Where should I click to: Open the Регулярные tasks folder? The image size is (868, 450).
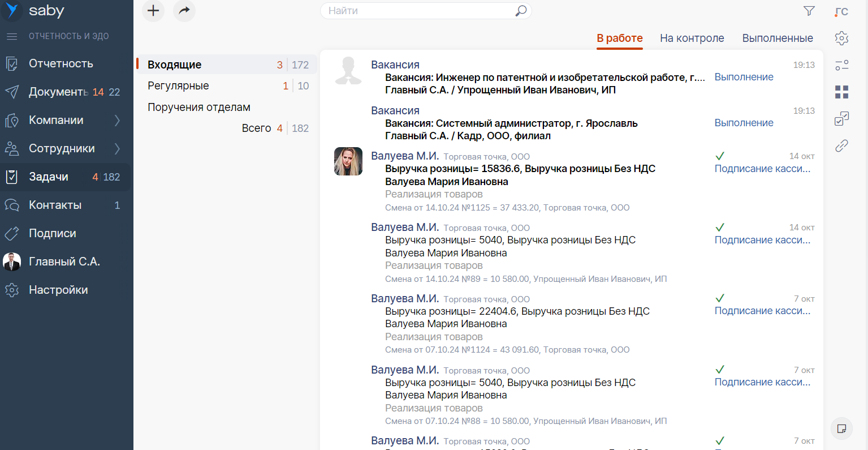[x=178, y=86]
